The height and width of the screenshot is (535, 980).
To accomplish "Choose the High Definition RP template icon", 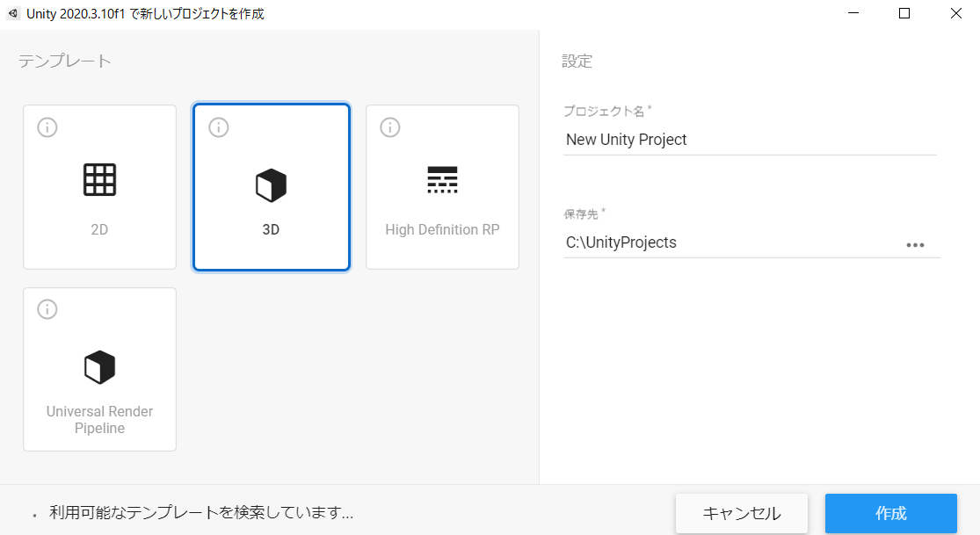I will [442, 179].
